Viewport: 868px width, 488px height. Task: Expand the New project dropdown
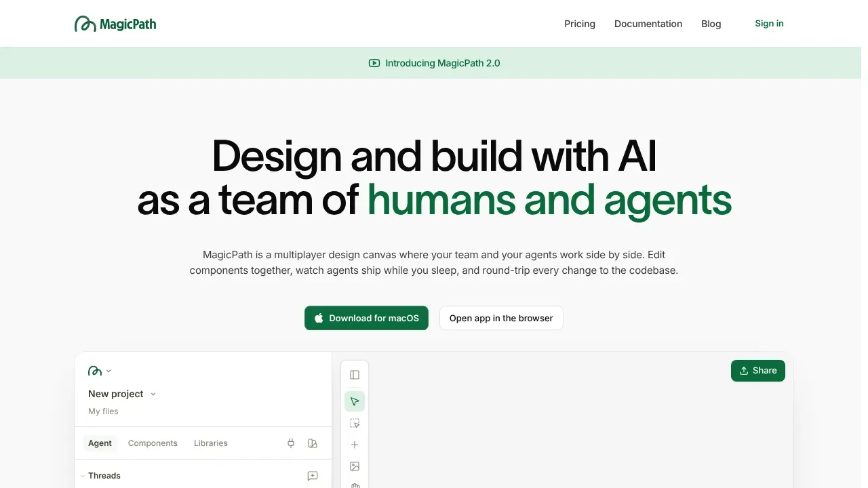coord(122,394)
